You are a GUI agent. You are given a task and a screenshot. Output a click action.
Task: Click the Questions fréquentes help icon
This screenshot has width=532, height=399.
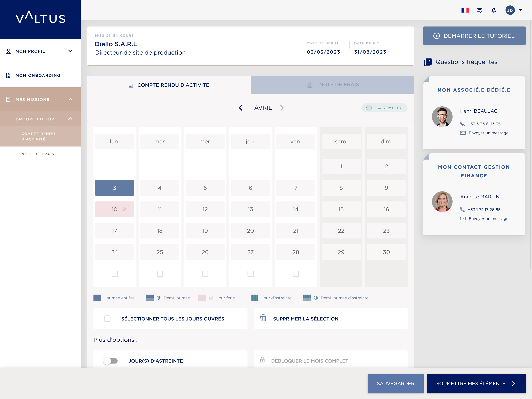click(x=428, y=62)
